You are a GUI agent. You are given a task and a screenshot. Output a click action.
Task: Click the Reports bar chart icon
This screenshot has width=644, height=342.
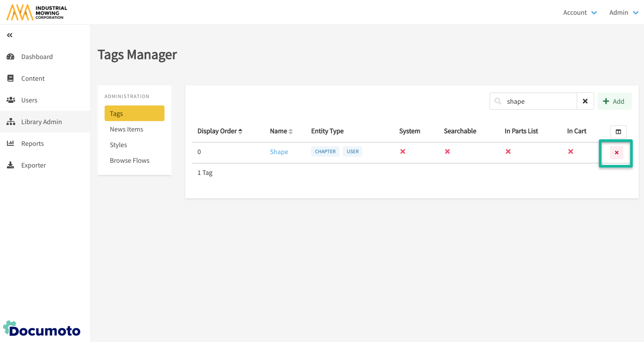(x=11, y=144)
